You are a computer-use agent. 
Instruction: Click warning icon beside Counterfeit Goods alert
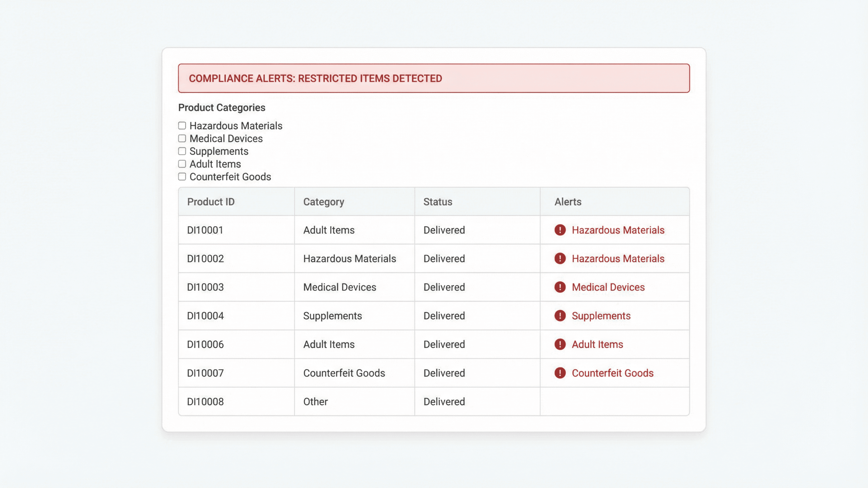click(x=560, y=373)
